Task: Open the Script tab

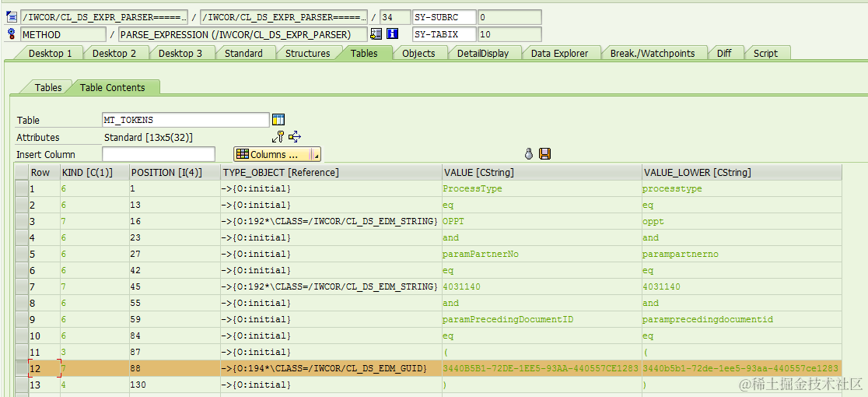Action: click(765, 53)
